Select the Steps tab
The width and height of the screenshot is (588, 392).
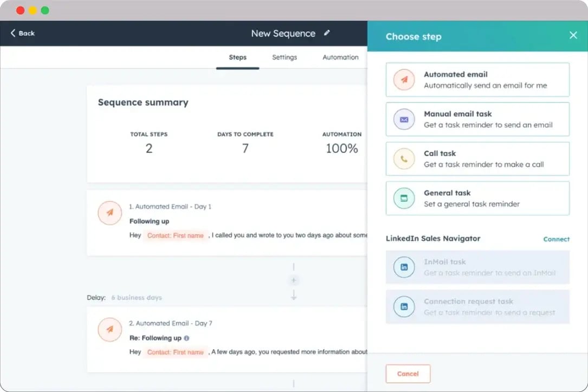coord(237,57)
